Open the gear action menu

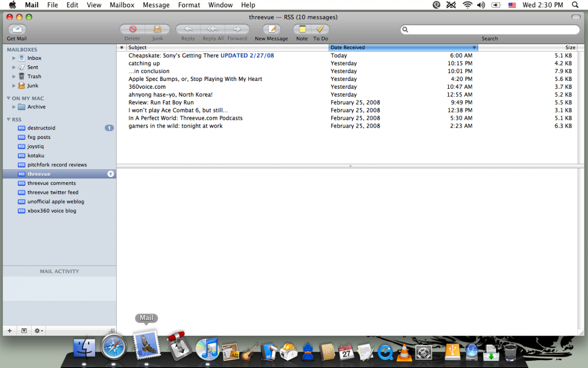38,331
